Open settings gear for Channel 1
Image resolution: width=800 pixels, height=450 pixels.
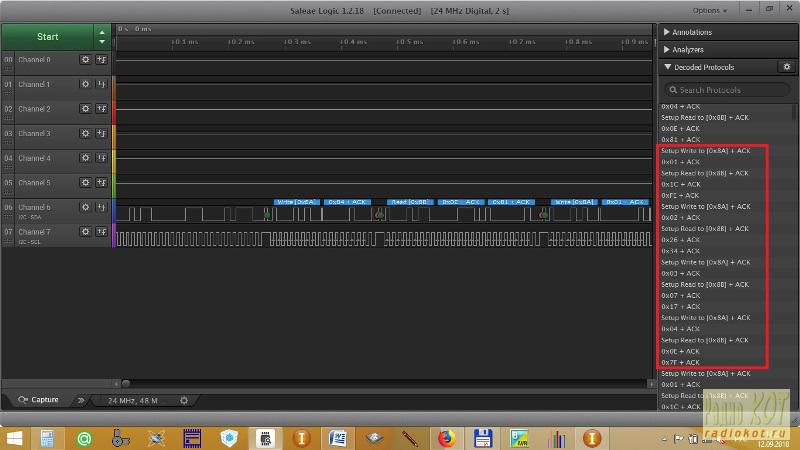point(85,84)
